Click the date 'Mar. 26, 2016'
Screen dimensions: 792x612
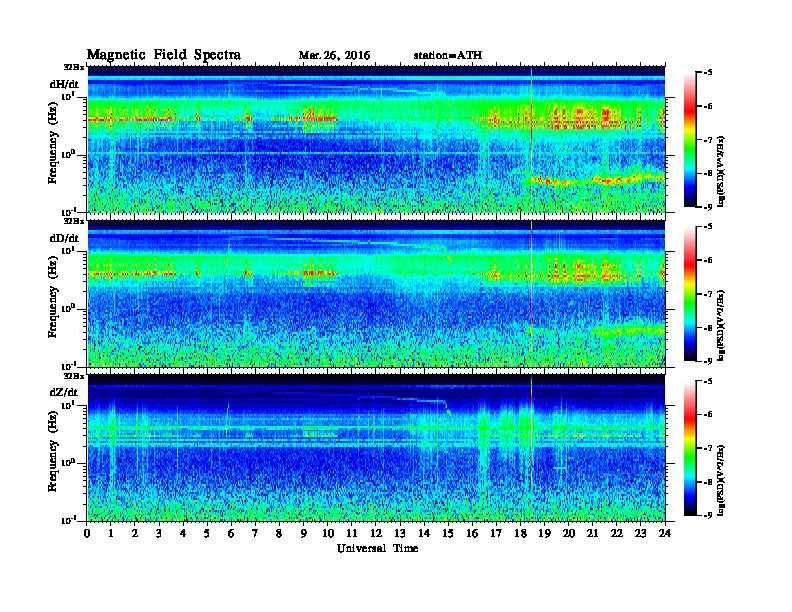[x=334, y=56]
